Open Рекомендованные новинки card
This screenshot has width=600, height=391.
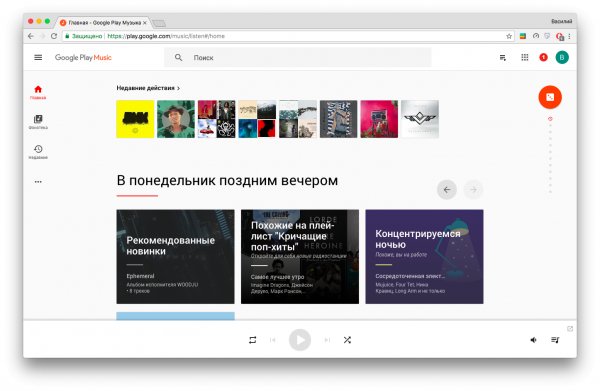click(175, 257)
